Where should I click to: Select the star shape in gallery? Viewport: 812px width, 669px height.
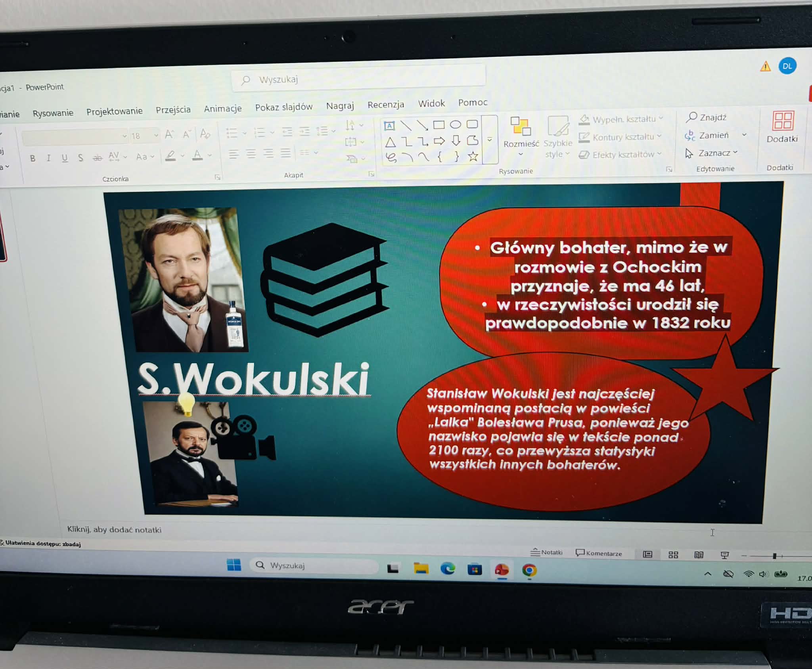coord(473,157)
